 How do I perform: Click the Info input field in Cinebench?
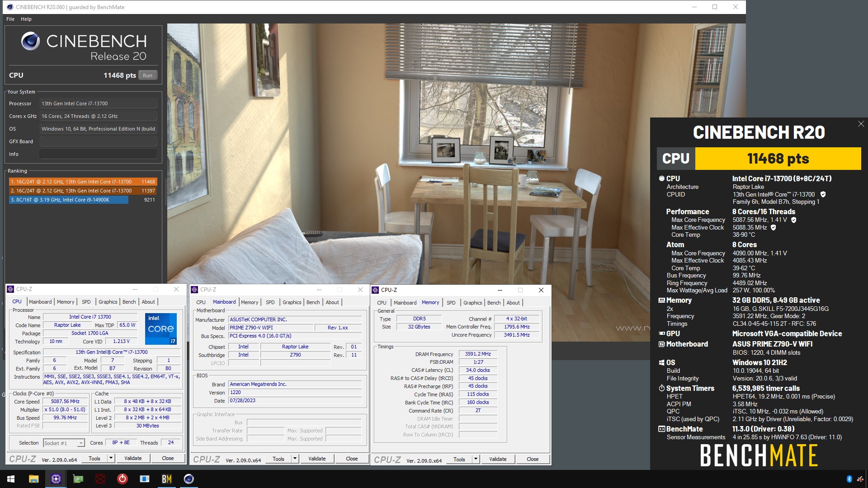tap(98, 154)
